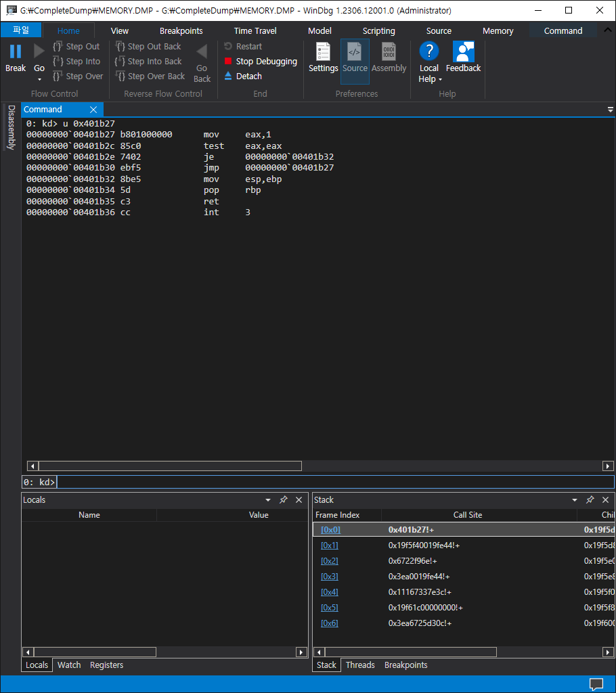Click Step Into in Flow Control

tap(76, 62)
